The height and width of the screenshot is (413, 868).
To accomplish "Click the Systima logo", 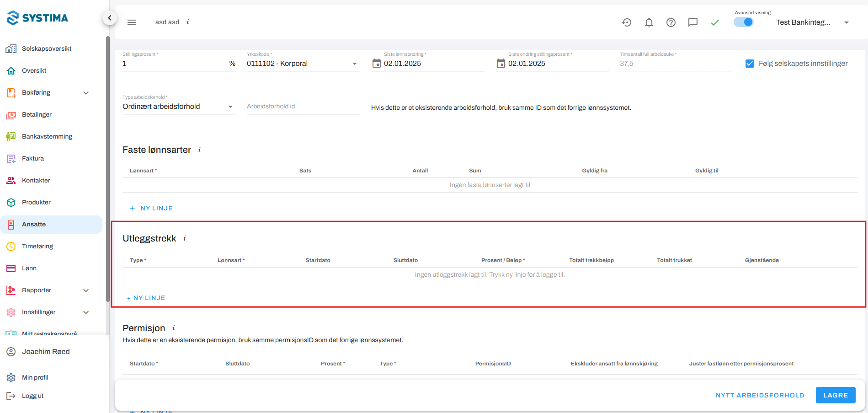I will [37, 18].
